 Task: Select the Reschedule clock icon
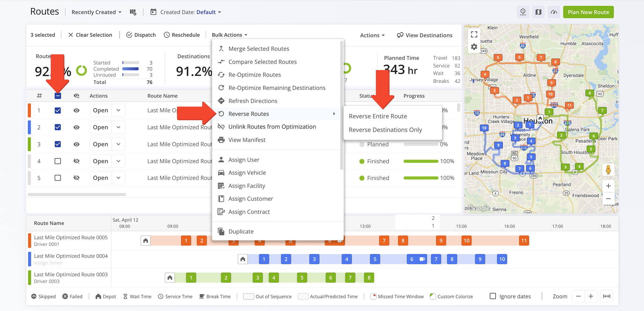click(166, 35)
